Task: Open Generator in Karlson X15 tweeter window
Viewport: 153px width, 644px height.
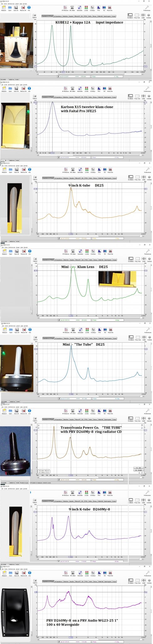Action: (x=80, y=89)
